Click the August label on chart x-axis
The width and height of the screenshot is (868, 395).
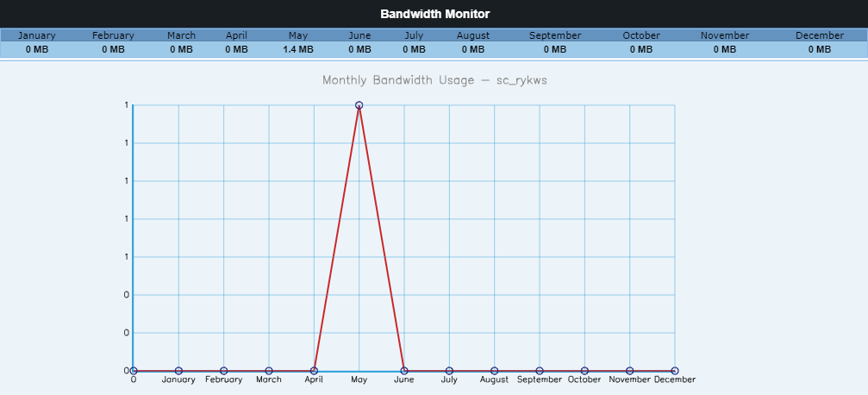pyautogui.click(x=495, y=380)
